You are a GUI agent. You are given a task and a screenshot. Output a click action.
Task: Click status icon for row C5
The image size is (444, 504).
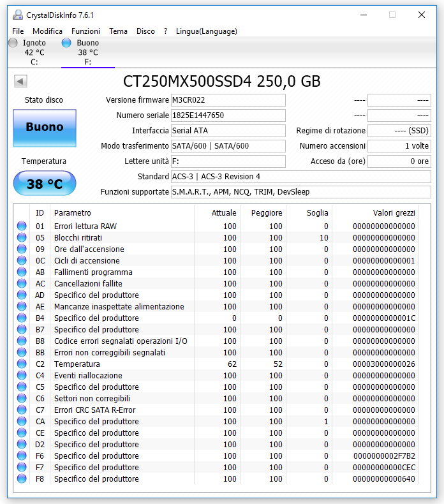22,387
